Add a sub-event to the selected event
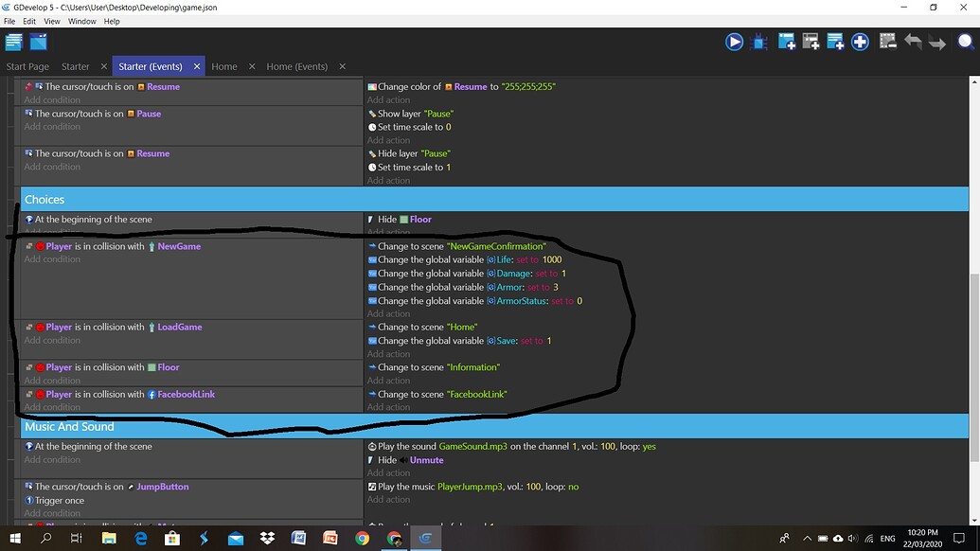The height and width of the screenshot is (551, 980). point(811,42)
